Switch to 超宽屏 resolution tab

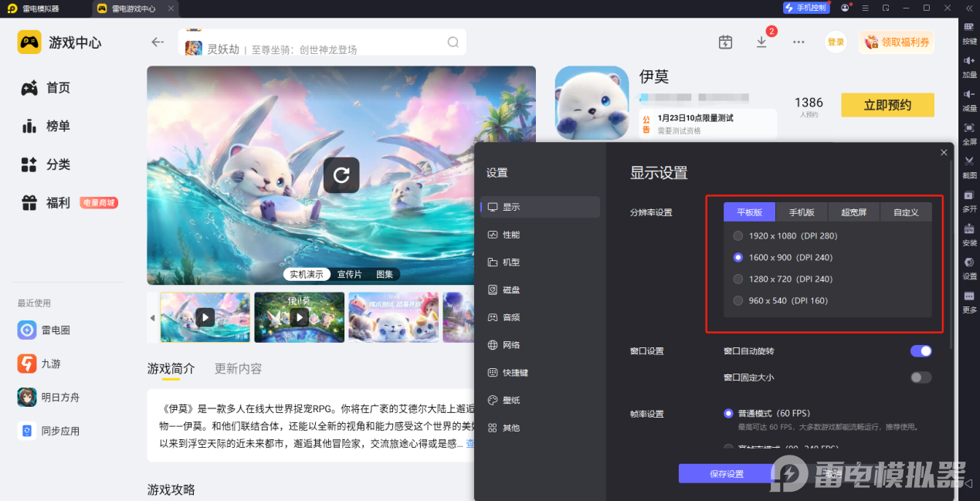click(853, 212)
